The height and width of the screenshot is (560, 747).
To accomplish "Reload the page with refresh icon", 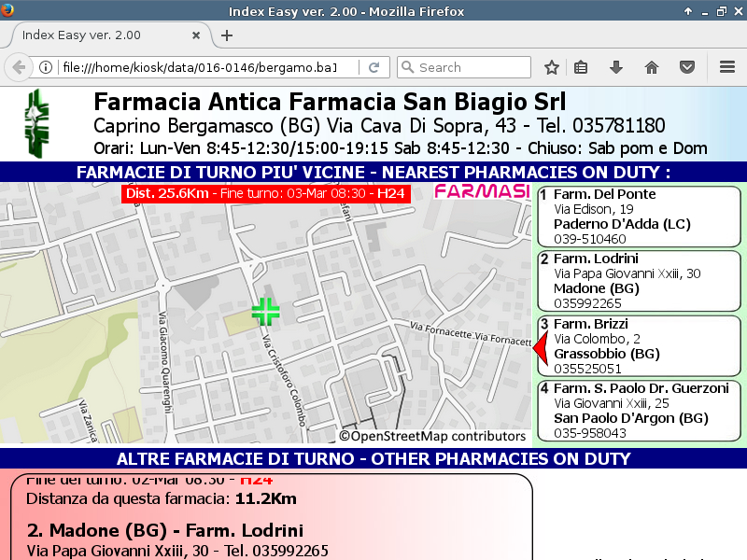I will (x=373, y=67).
